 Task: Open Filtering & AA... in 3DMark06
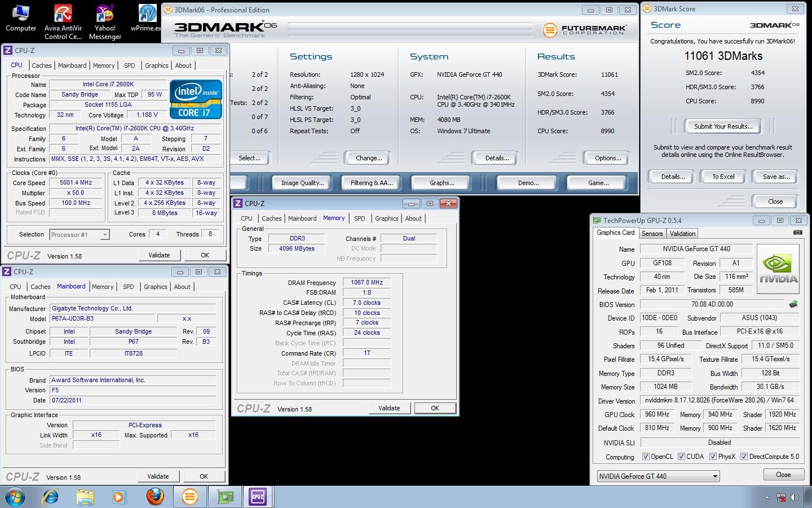click(371, 183)
